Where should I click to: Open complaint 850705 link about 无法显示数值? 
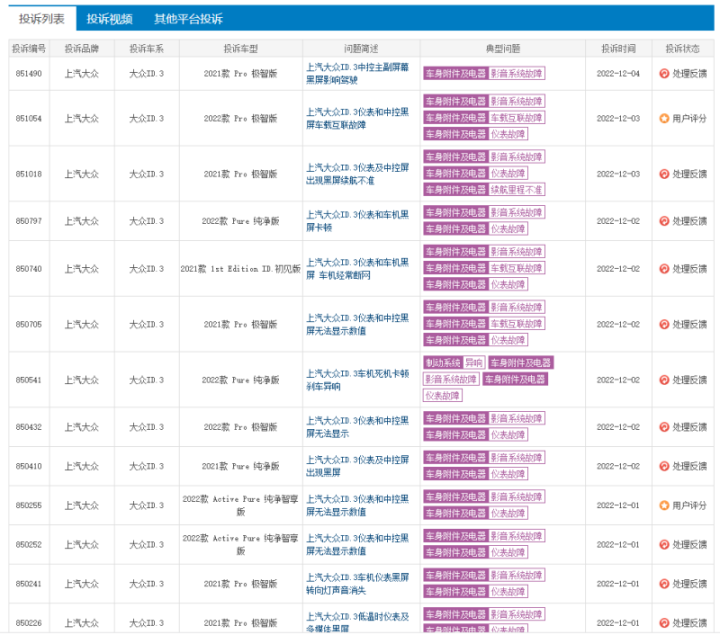(357, 324)
